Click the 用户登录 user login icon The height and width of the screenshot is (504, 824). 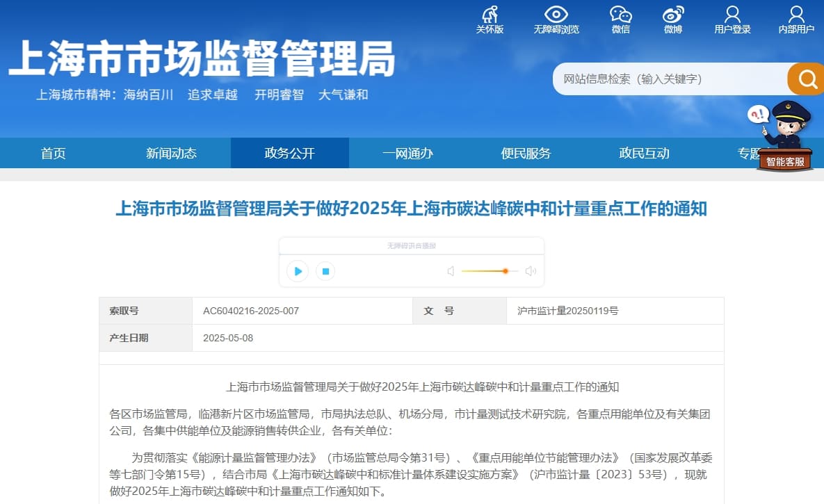732,15
